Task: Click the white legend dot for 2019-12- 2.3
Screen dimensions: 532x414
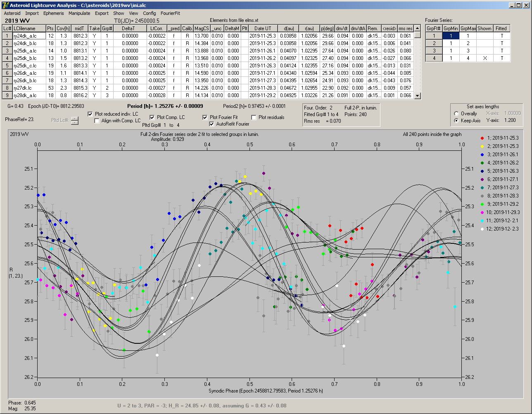Action: click(x=482, y=229)
